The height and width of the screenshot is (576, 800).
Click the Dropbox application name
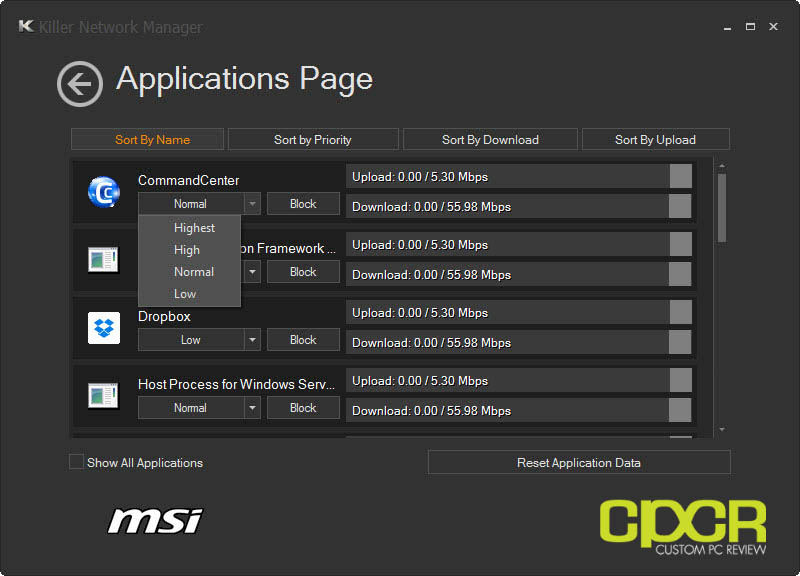164,316
